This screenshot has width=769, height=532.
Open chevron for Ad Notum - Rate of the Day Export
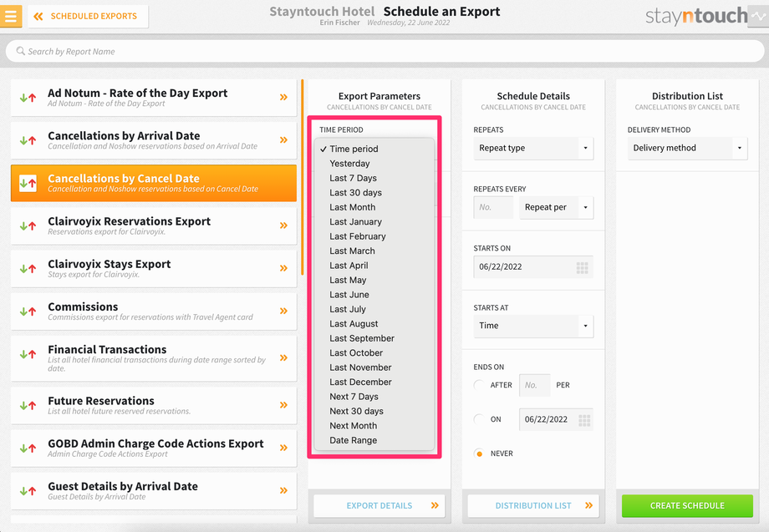[283, 97]
